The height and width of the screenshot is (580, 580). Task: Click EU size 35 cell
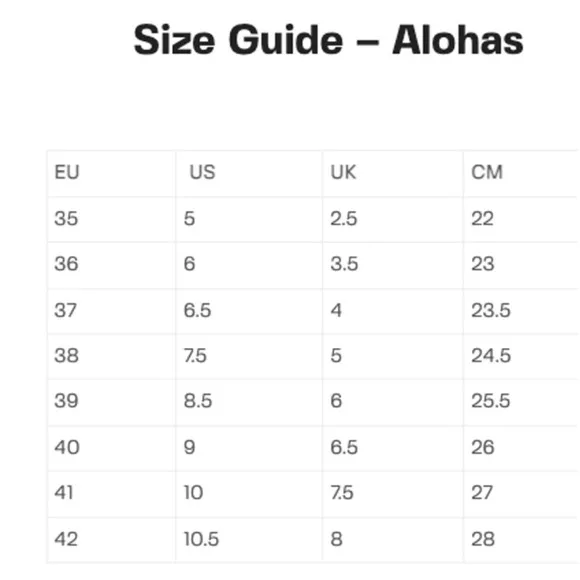(112, 219)
